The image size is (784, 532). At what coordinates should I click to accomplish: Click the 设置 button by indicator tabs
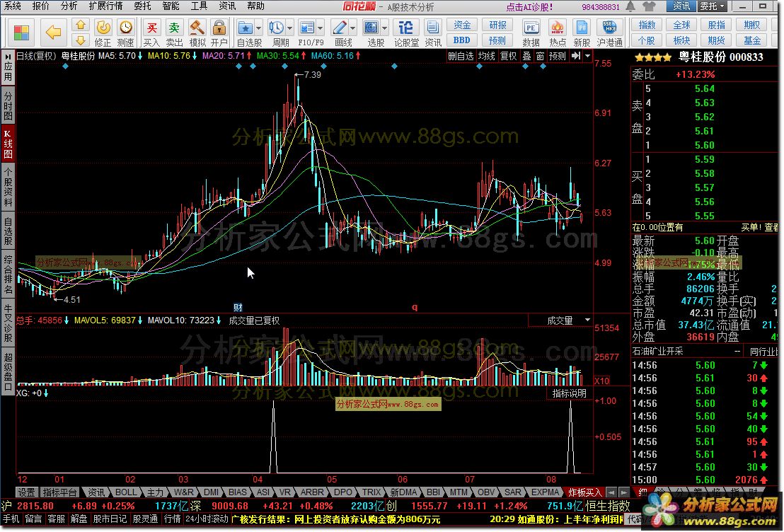coord(26,492)
